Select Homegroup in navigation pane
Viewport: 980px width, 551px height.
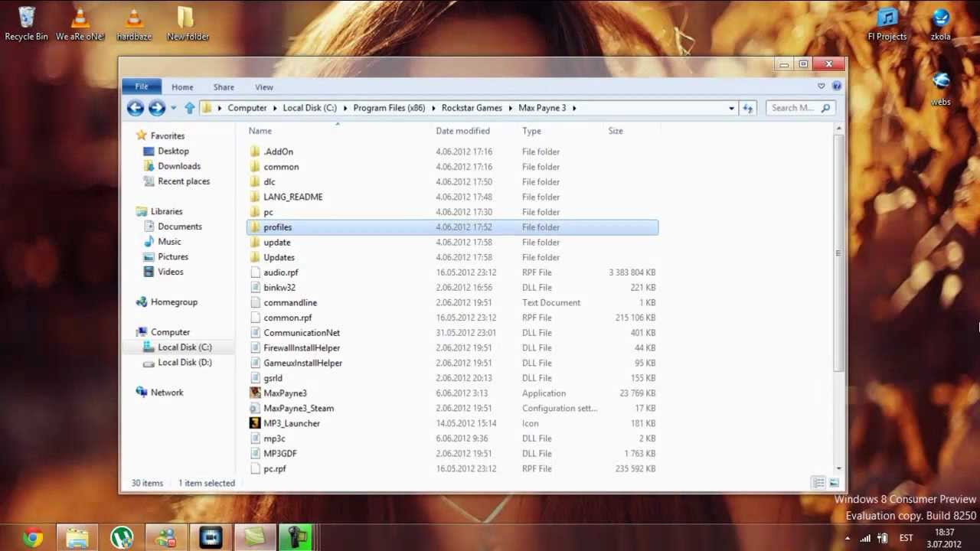pyautogui.click(x=174, y=302)
